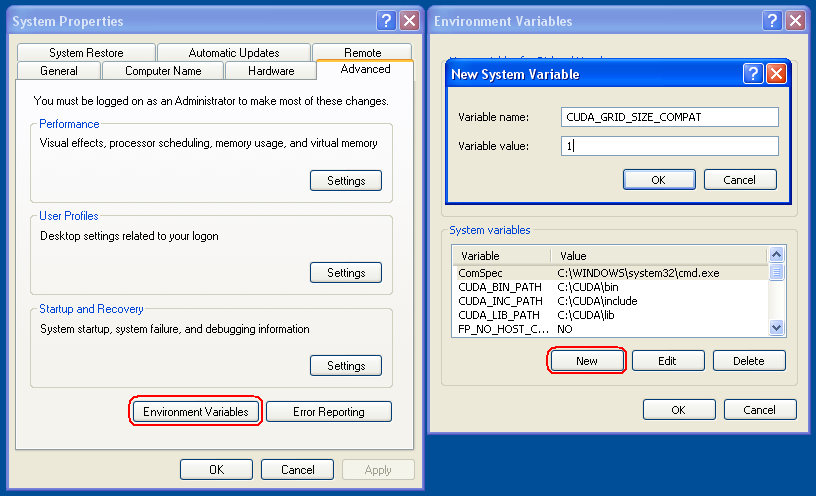Open Performance Settings

[x=346, y=181]
